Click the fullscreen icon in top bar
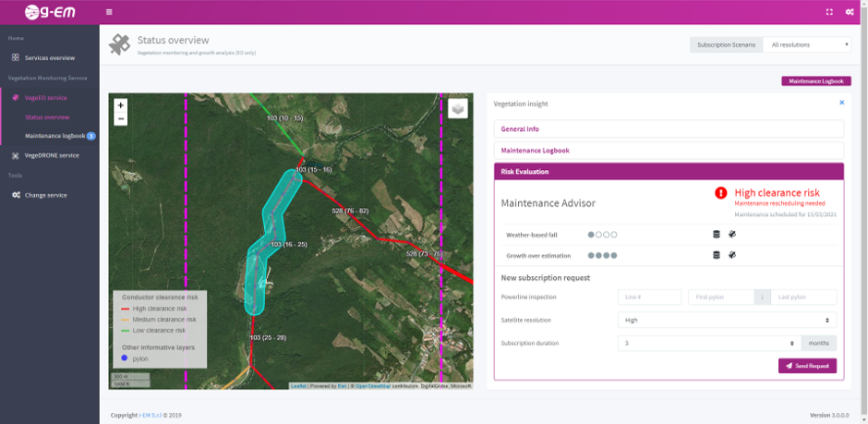The height and width of the screenshot is (424, 868). 829,12
